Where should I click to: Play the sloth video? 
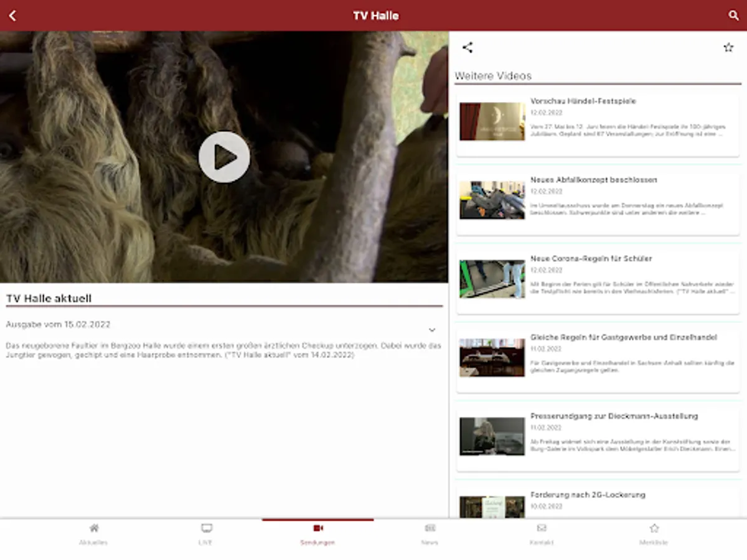[x=224, y=157]
